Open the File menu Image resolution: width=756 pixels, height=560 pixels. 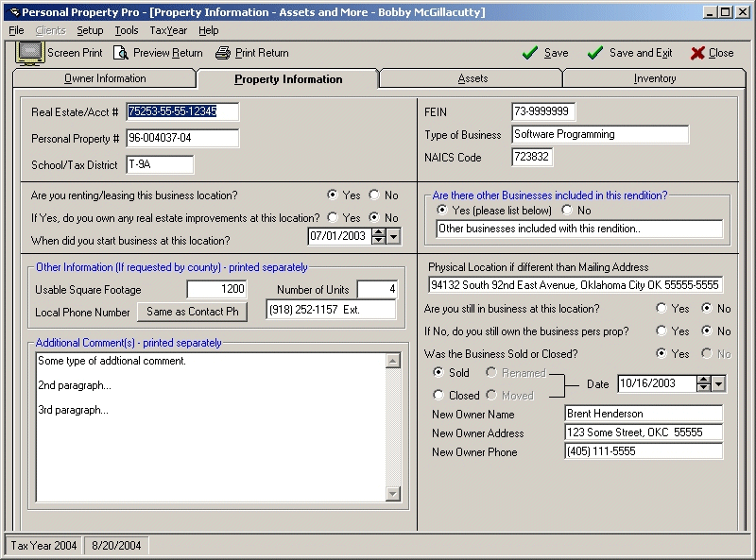pos(16,30)
